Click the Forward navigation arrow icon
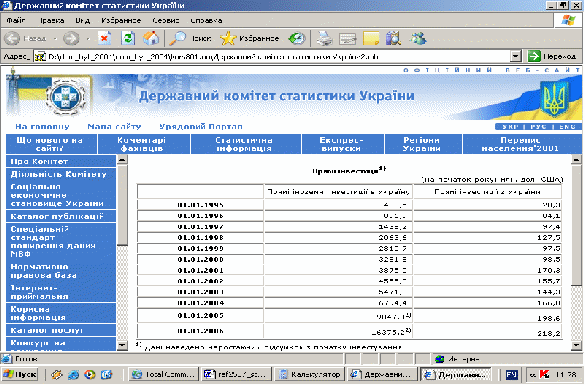 pos(71,38)
